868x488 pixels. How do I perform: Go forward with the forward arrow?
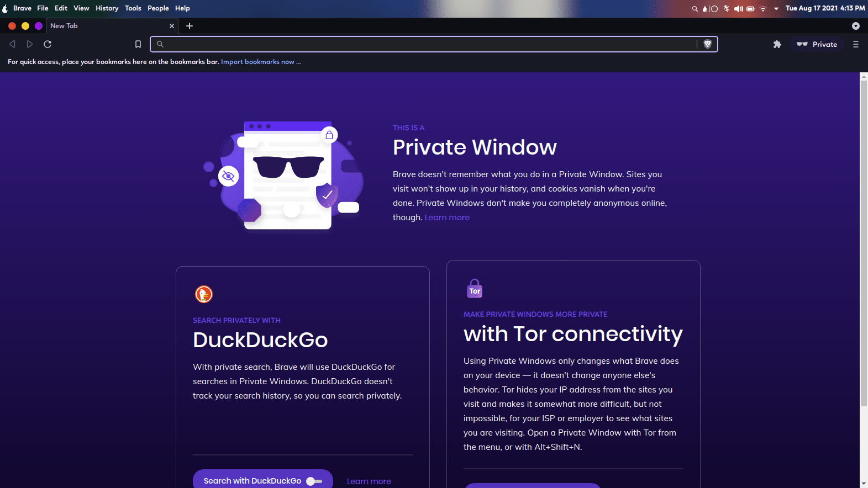pos(30,44)
